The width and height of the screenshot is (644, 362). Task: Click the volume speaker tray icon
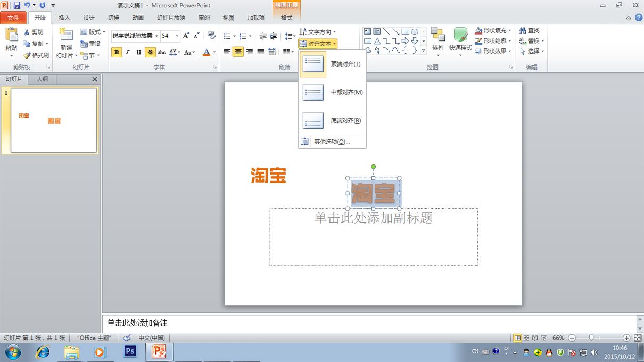(x=595, y=352)
